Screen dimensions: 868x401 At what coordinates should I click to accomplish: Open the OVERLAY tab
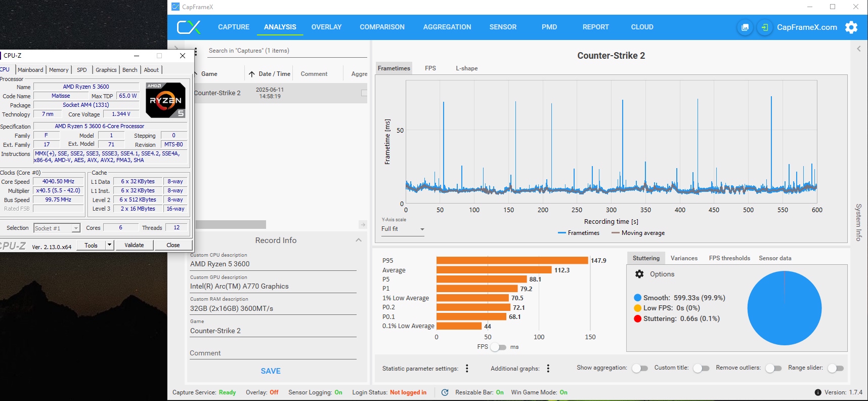point(326,27)
